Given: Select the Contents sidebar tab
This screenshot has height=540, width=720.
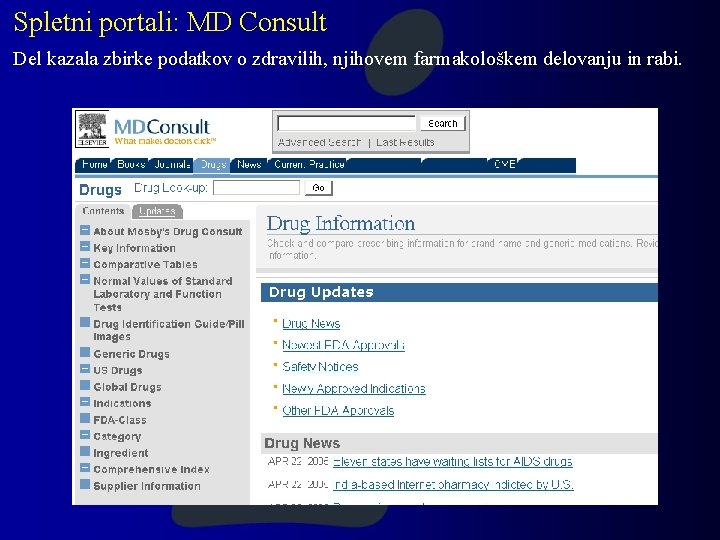Looking at the screenshot, I should point(103,211).
